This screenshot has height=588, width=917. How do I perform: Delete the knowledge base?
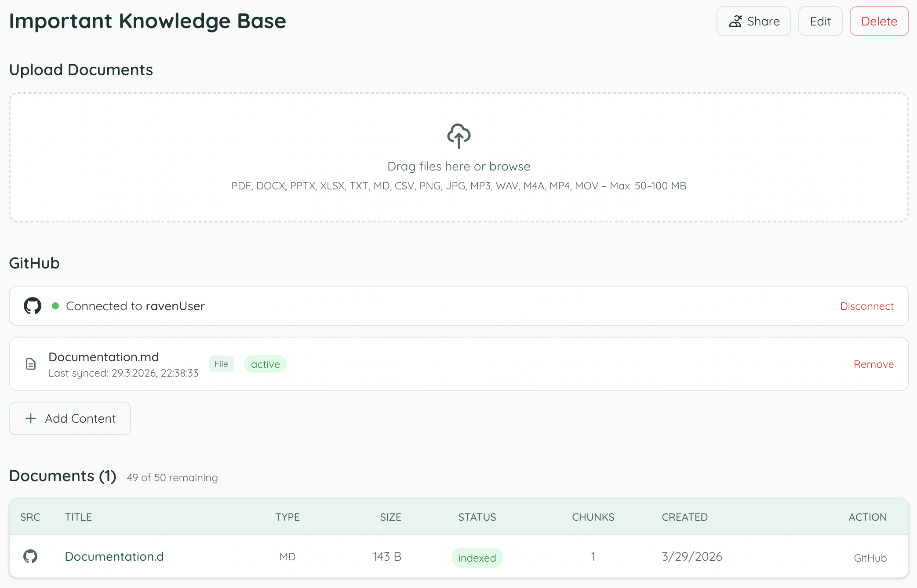879,21
